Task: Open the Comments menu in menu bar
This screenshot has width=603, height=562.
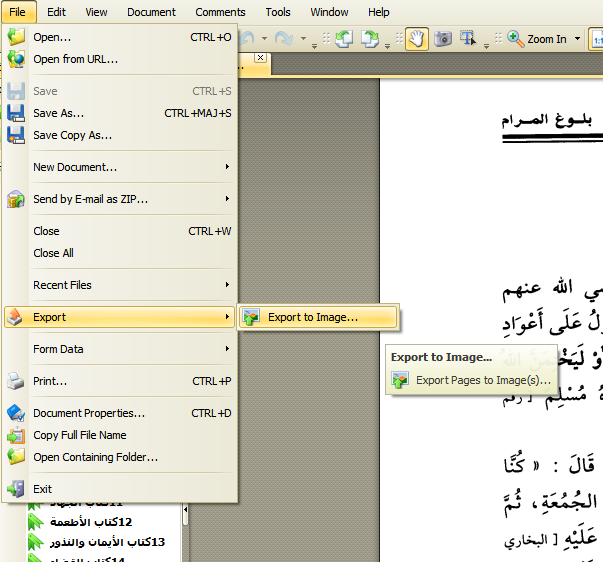Action: click(x=220, y=12)
